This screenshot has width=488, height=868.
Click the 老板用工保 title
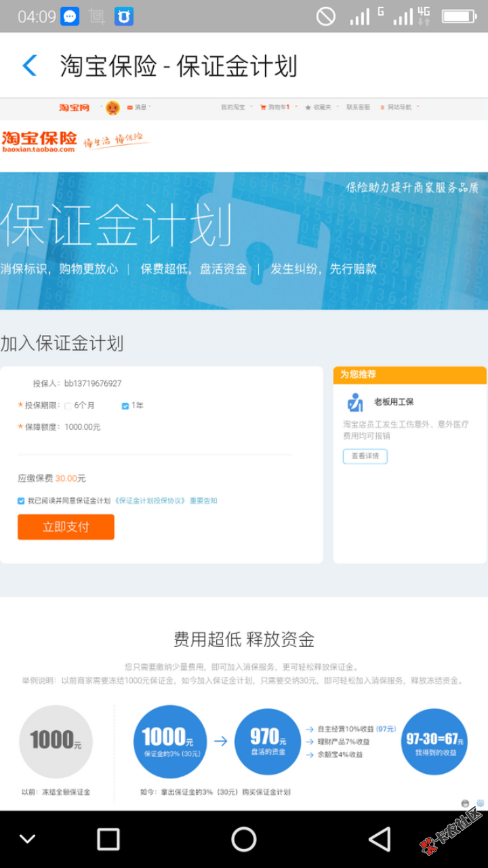[394, 402]
